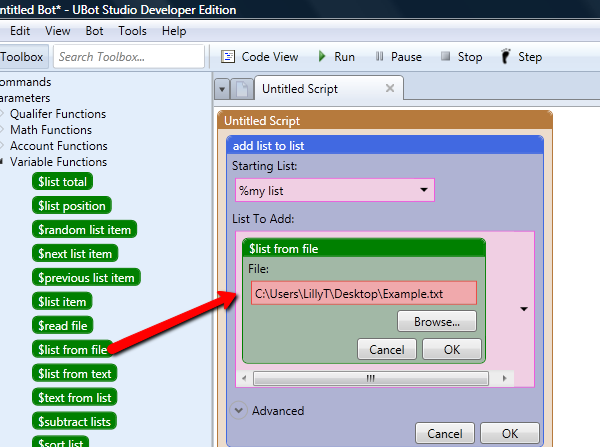Cancel the add list to list command
Image resolution: width=600 pixels, height=447 pixels.
(445, 433)
